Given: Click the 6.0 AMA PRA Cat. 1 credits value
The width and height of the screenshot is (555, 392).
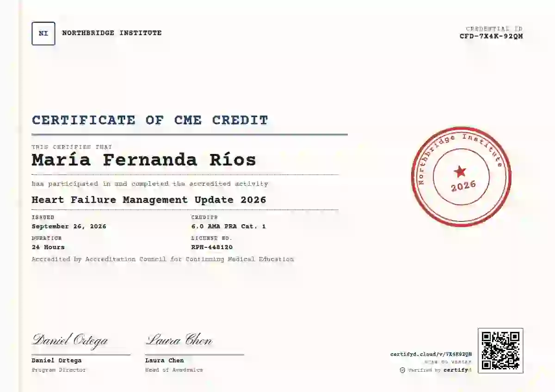Looking at the screenshot, I should coord(228,227).
